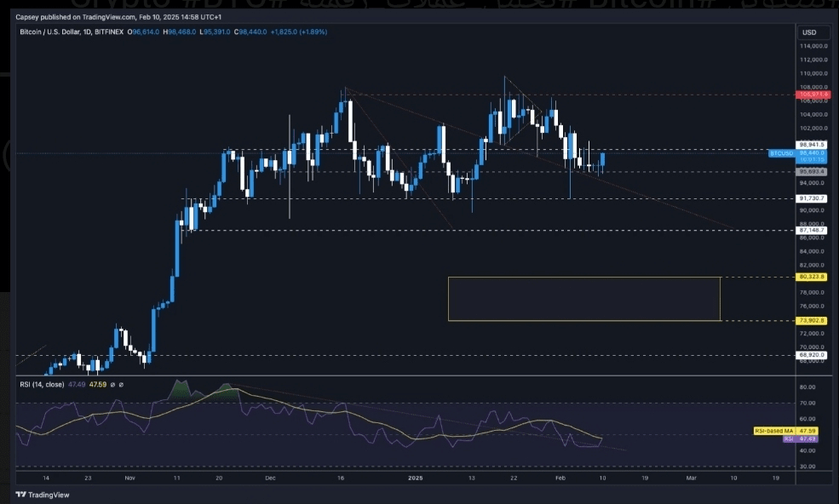Click the 60.00 RSI axis tick
Viewport: 839px width, 504px height.
point(807,419)
